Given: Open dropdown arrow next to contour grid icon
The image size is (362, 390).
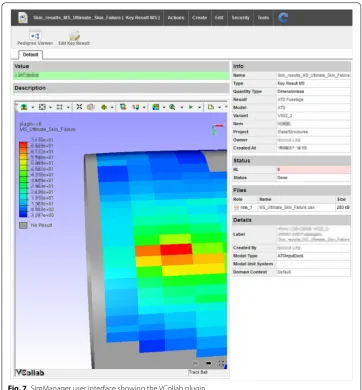Looking at the screenshot, I should 164,107.
